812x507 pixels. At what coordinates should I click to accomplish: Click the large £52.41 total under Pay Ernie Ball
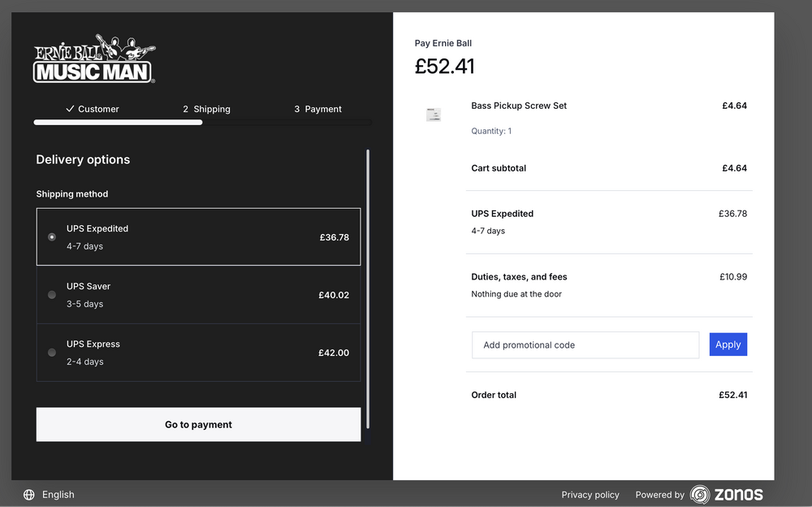coord(444,67)
